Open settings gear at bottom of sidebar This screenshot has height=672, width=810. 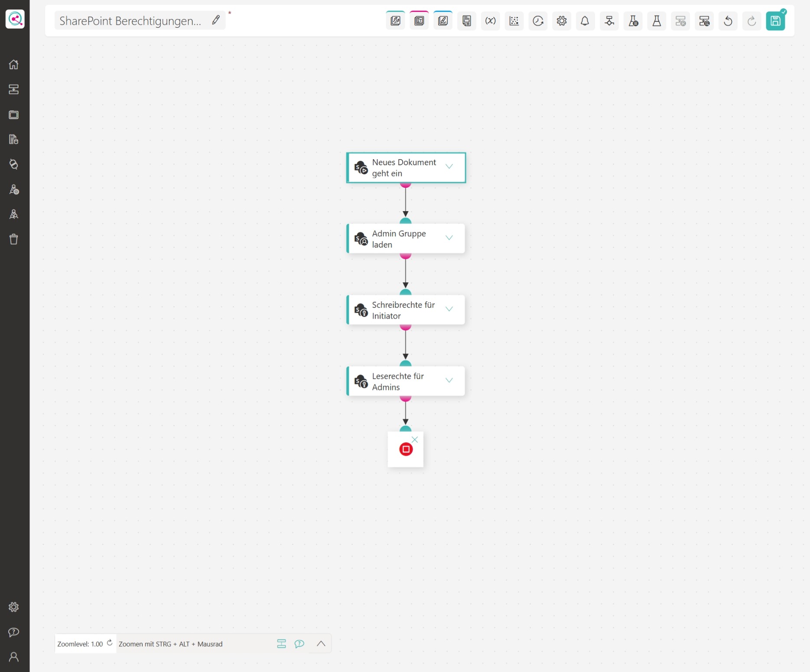(14, 607)
